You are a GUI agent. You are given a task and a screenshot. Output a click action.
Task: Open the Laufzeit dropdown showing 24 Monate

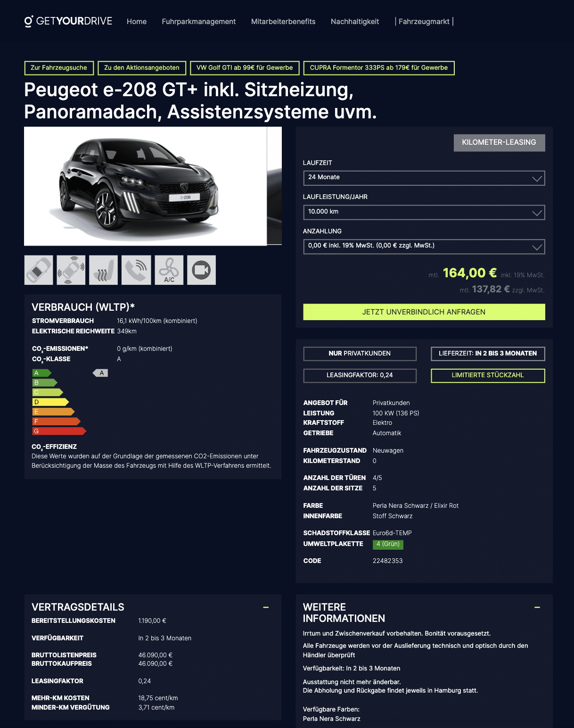click(x=424, y=178)
